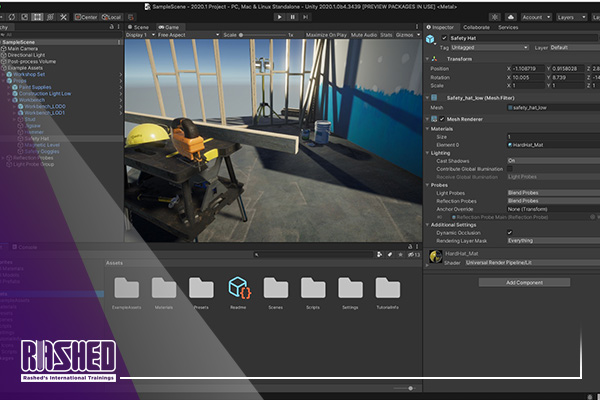Click the Mesh Filter component icon
Viewport: 600px width, 400px height.
point(434,98)
